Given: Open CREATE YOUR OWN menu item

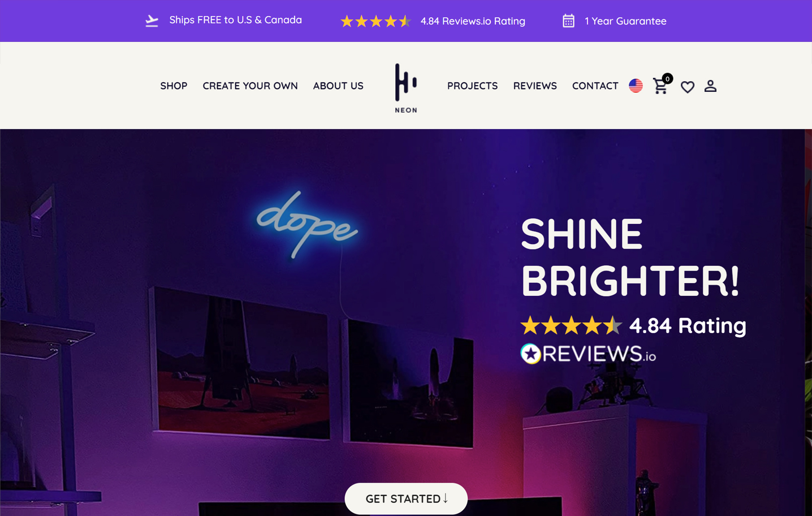Looking at the screenshot, I should point(250,86).
